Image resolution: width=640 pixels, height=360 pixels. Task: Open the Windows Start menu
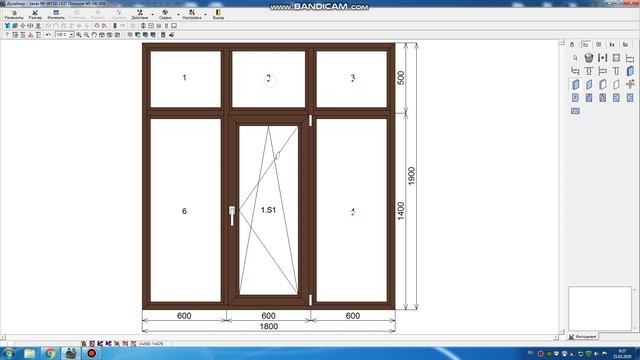pos(9,353)
